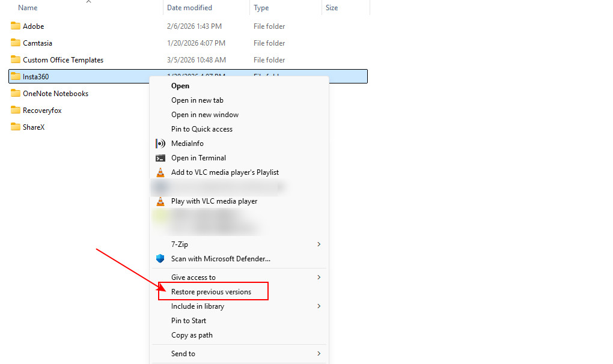Select the MediaInfo menu entry
Image resolution: width=613 pixels, height=364 pixels.
pyautogui.click(x=188, y=144)
